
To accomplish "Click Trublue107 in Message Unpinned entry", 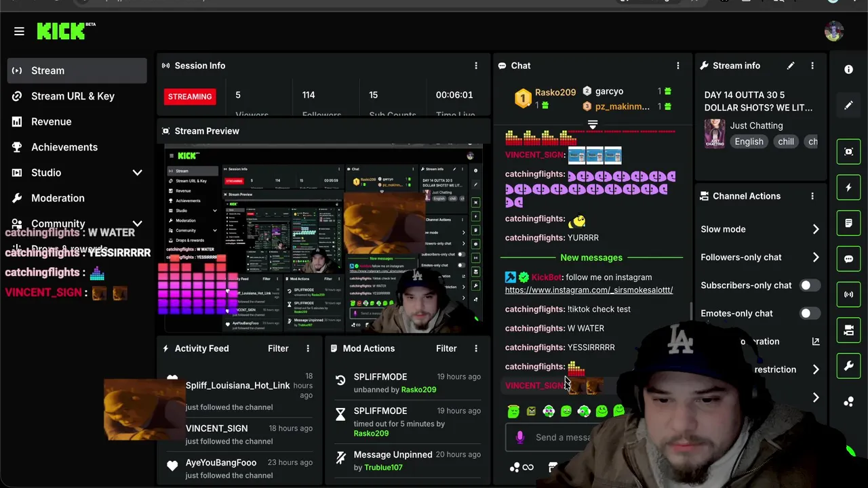I will pos(383,468).
